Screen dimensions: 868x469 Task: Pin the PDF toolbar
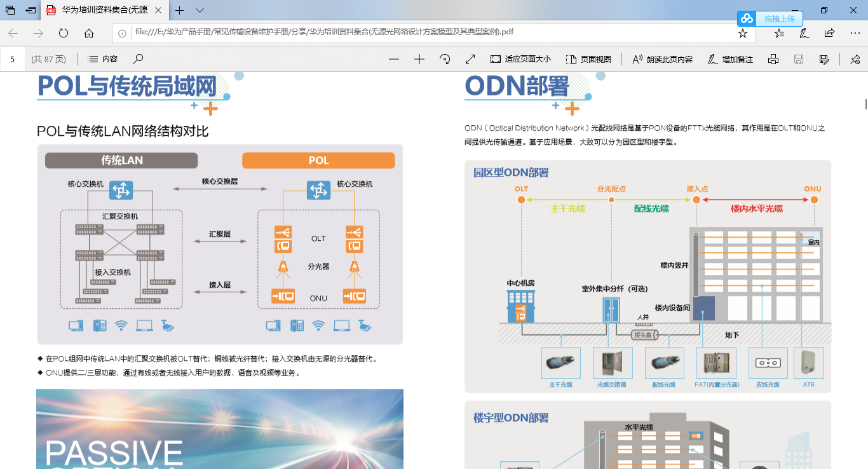855,59
